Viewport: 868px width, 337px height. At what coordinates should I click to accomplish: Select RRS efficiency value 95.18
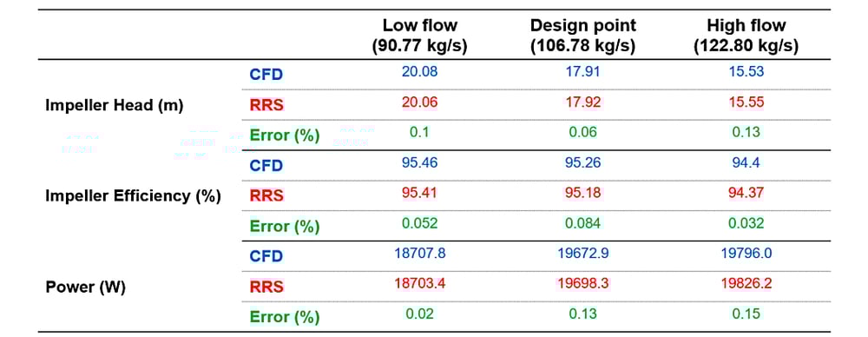(583, 194)
